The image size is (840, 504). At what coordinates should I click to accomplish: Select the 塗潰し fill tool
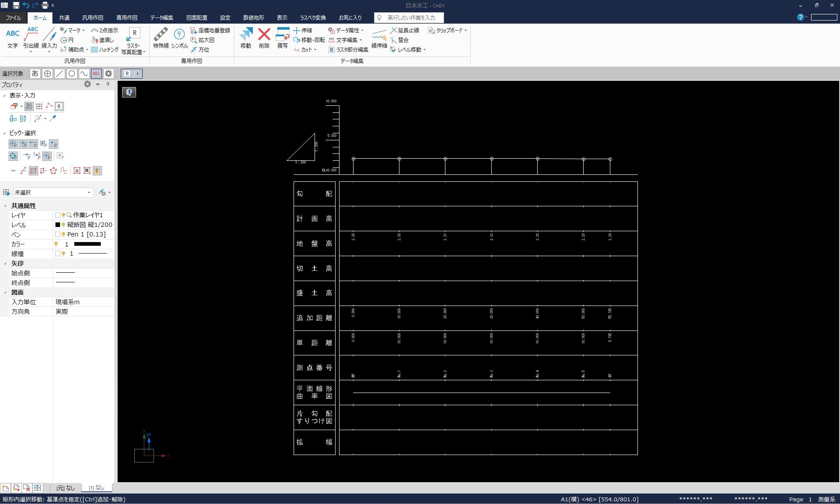click(x=102, y=40)
